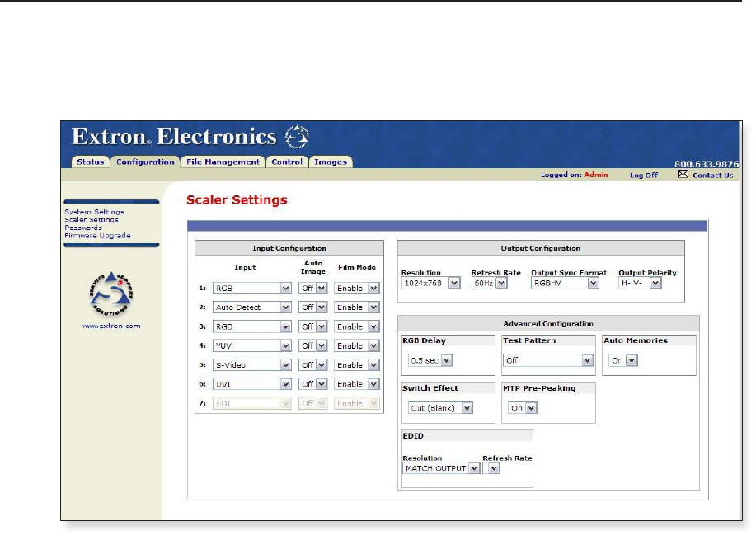Click the Log Off link

pos(644,176)
